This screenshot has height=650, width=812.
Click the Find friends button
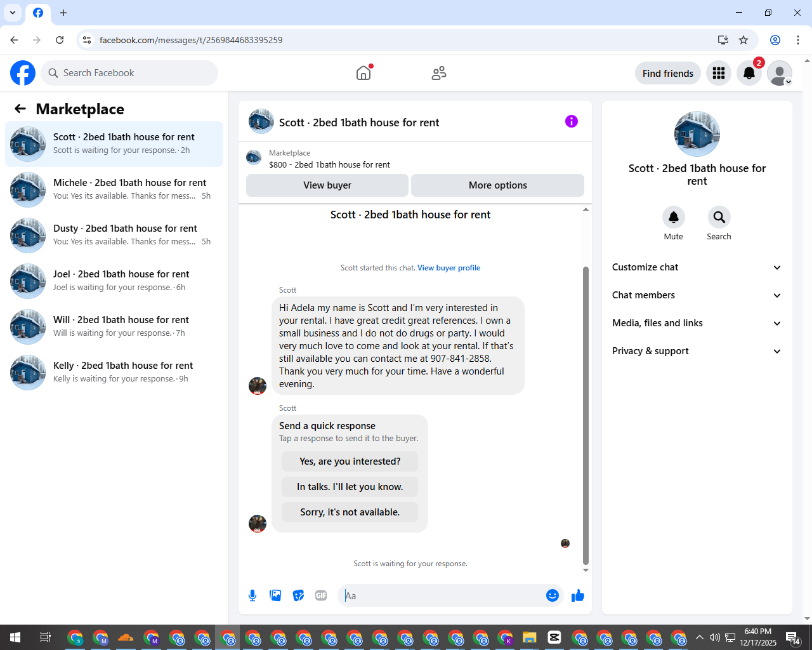point(668,73)
